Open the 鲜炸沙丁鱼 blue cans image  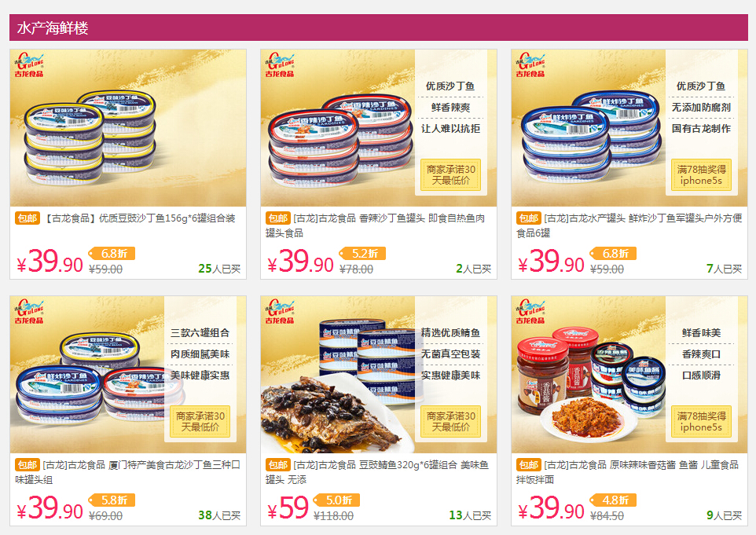(629, 128)
